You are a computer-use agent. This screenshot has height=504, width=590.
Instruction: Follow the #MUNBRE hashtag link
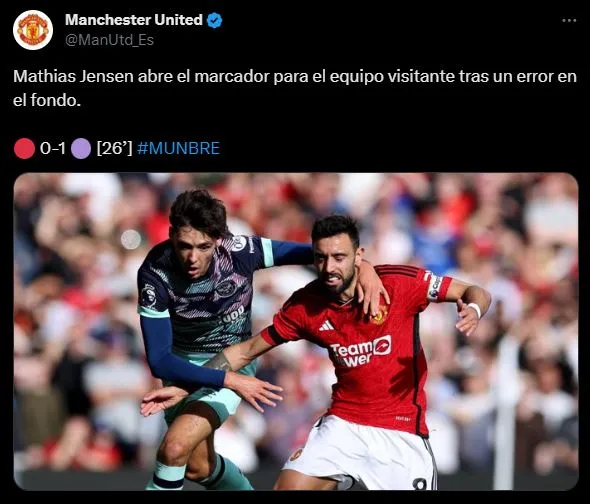pos(178,148)
